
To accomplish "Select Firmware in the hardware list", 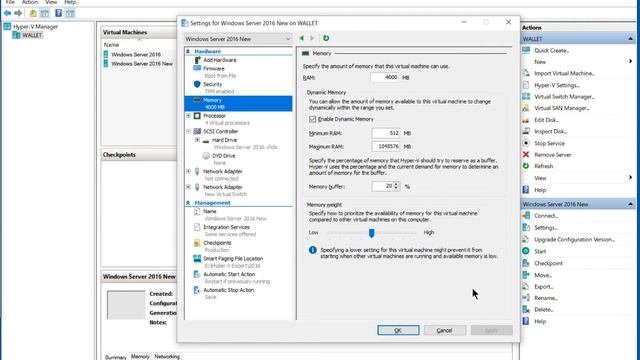I will (x=214, y=69).
